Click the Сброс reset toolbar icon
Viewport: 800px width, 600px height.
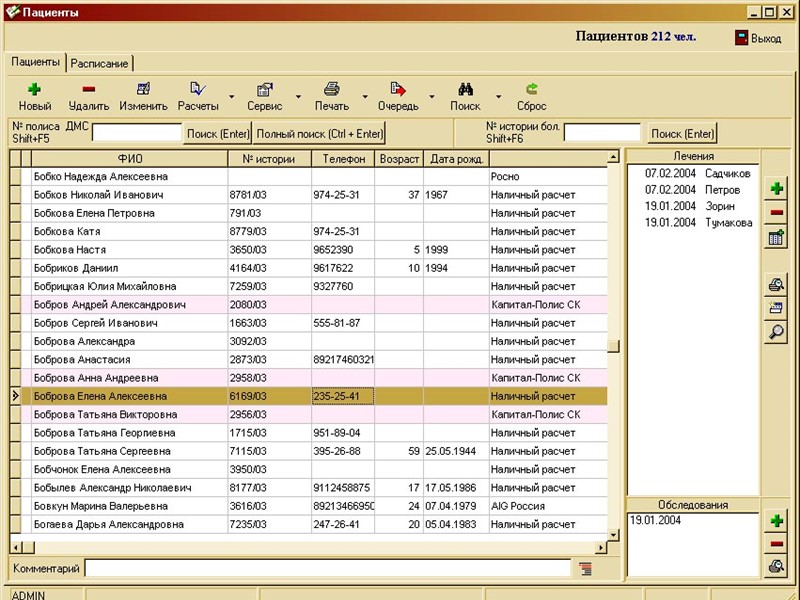pyautogui.click(x=532, y=90)
